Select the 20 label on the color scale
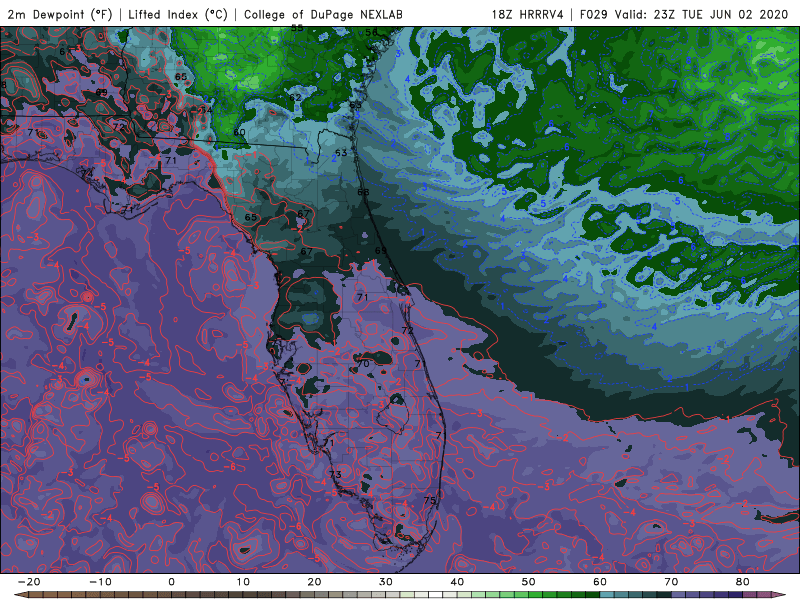 (314, 582)
